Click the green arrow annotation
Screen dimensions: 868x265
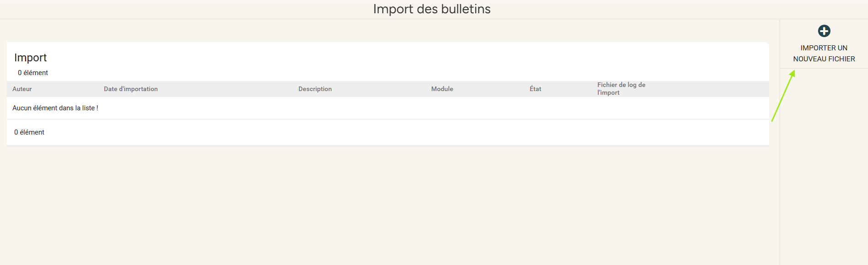coord(783,96)
